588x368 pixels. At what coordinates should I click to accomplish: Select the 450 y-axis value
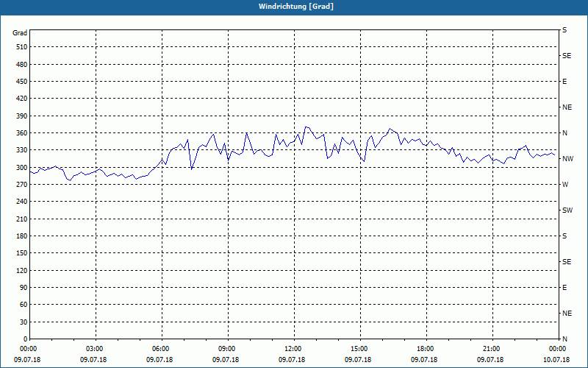tap(22, 82)
